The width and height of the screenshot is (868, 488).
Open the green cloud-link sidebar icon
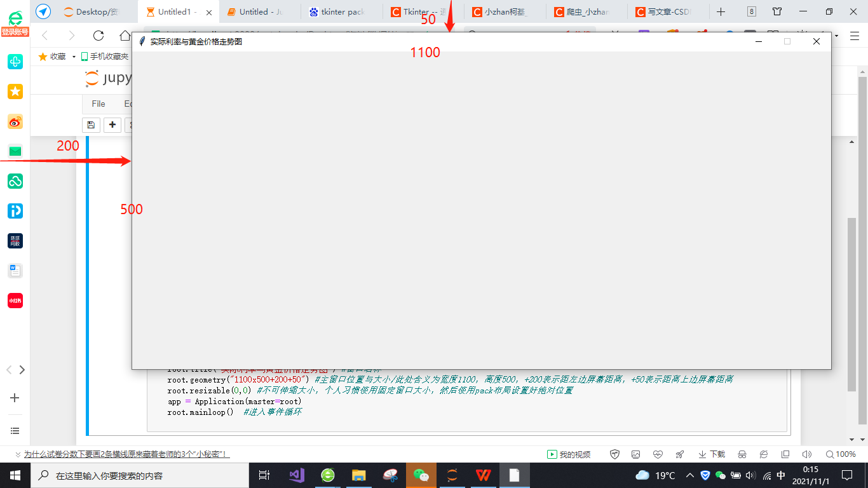tap(15, 181)
